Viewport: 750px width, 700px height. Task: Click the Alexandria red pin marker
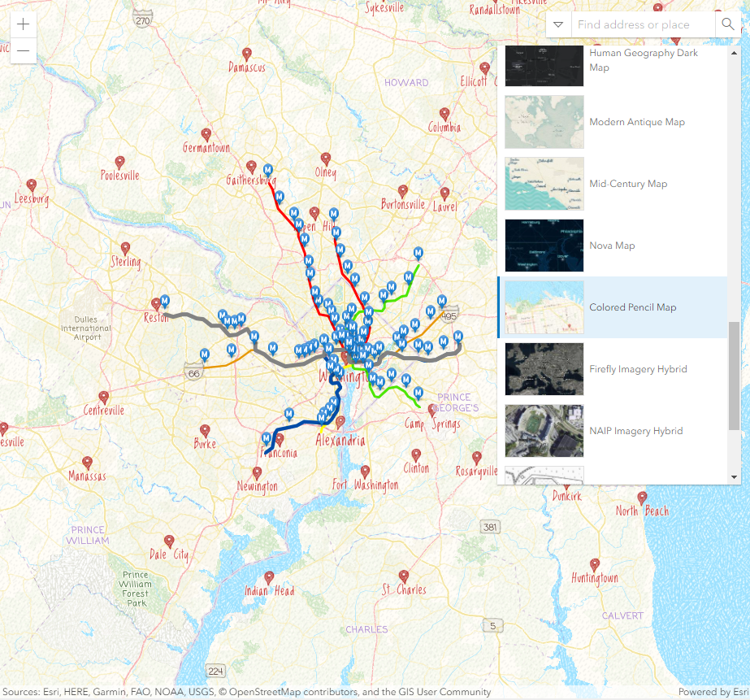click(x=340, y=422)
